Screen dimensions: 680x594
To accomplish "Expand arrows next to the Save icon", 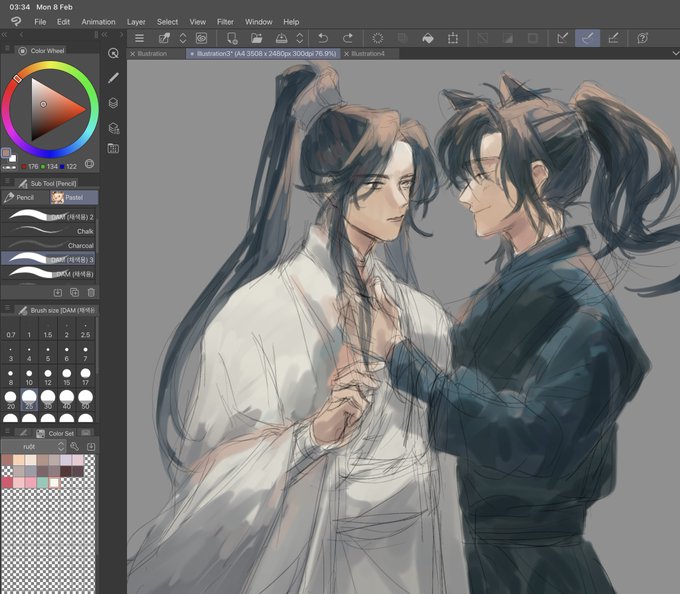I will [300, 38].
